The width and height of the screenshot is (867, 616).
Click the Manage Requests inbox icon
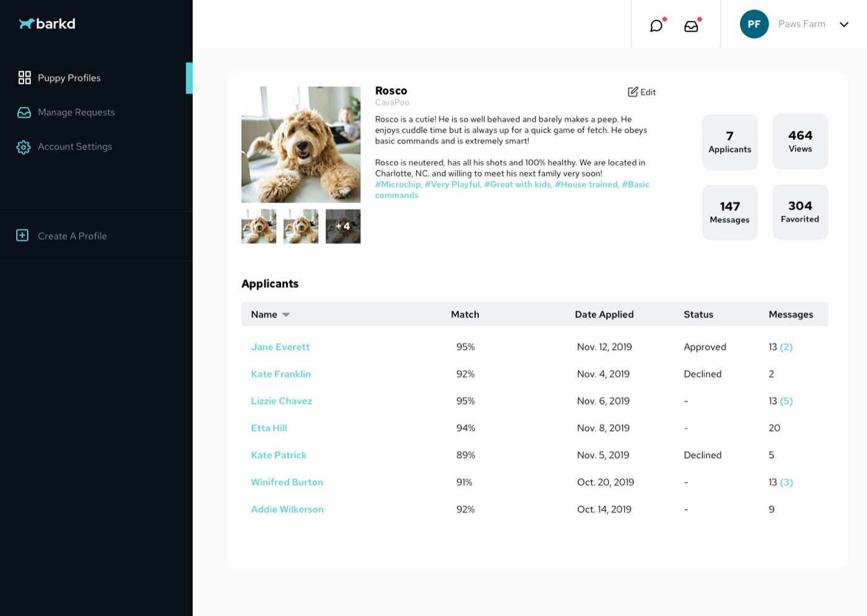(24, 112)
